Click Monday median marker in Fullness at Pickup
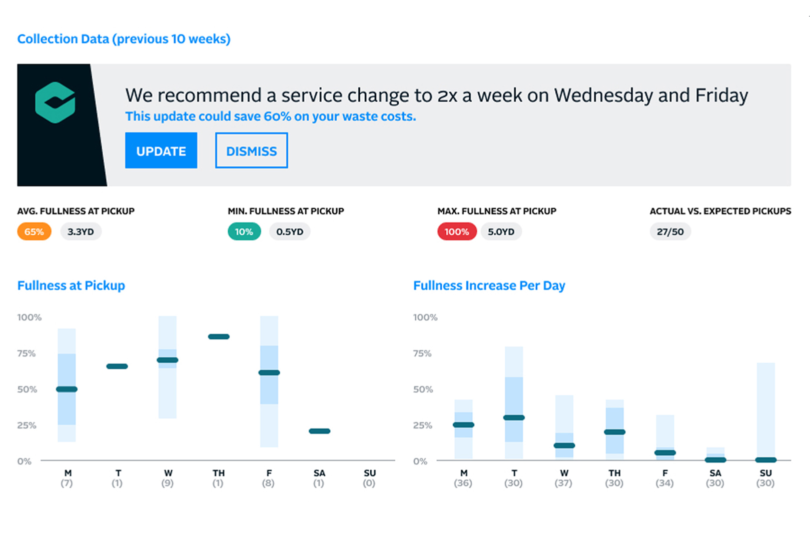810x540 pixels. click(67, 389)
